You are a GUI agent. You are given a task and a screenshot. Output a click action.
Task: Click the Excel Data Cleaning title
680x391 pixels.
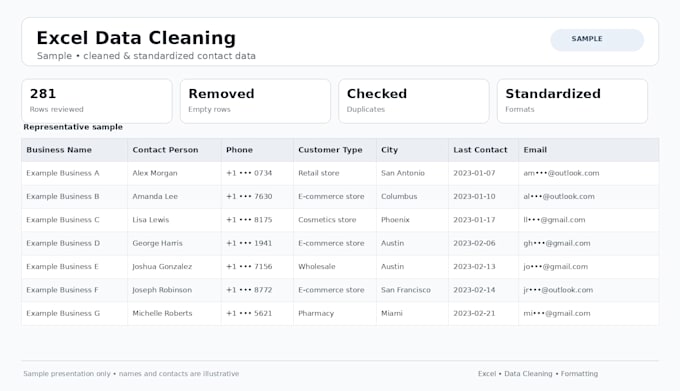tap(136, 38)
